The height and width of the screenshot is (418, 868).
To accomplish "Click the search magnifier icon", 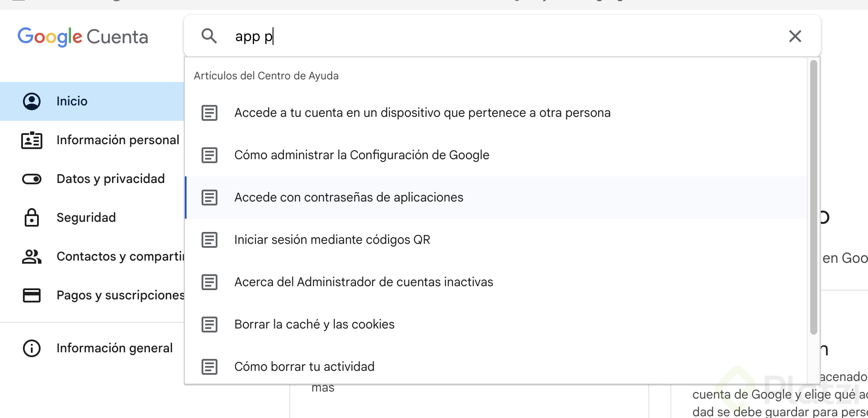I will click(209, 36).
